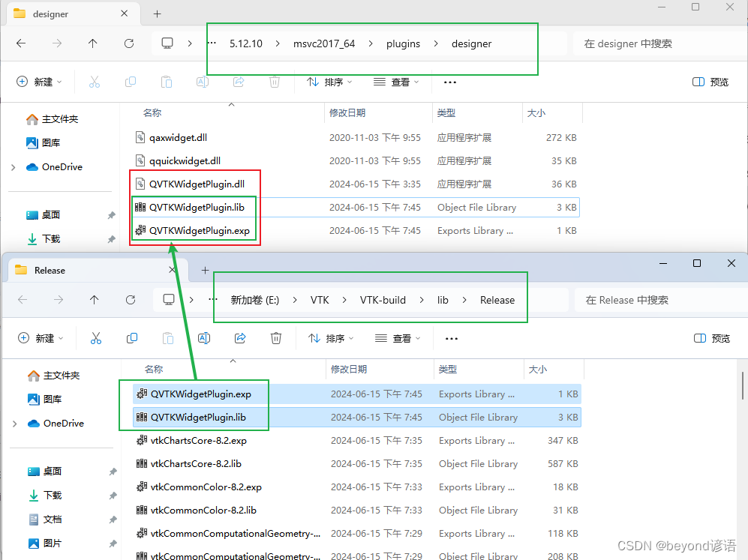Close the Release tab
This screenshot has height=560, width=748.
(x=173, y=270)
